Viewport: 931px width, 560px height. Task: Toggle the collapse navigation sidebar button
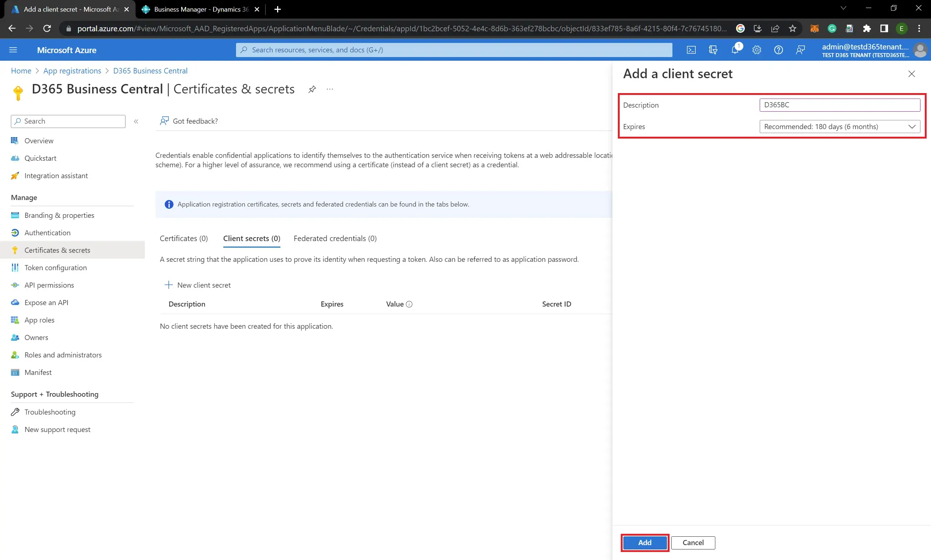(x=136, y=121)
